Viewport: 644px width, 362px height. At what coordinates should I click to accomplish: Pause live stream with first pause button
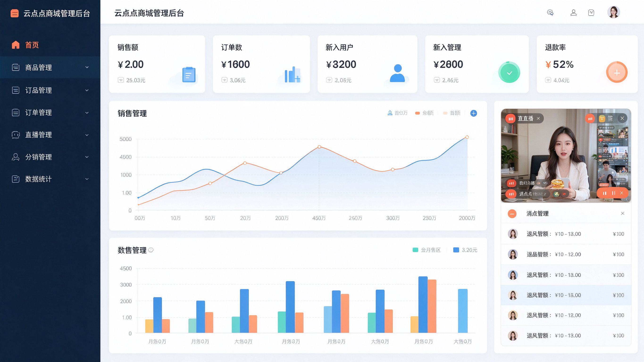coord(605,193)
